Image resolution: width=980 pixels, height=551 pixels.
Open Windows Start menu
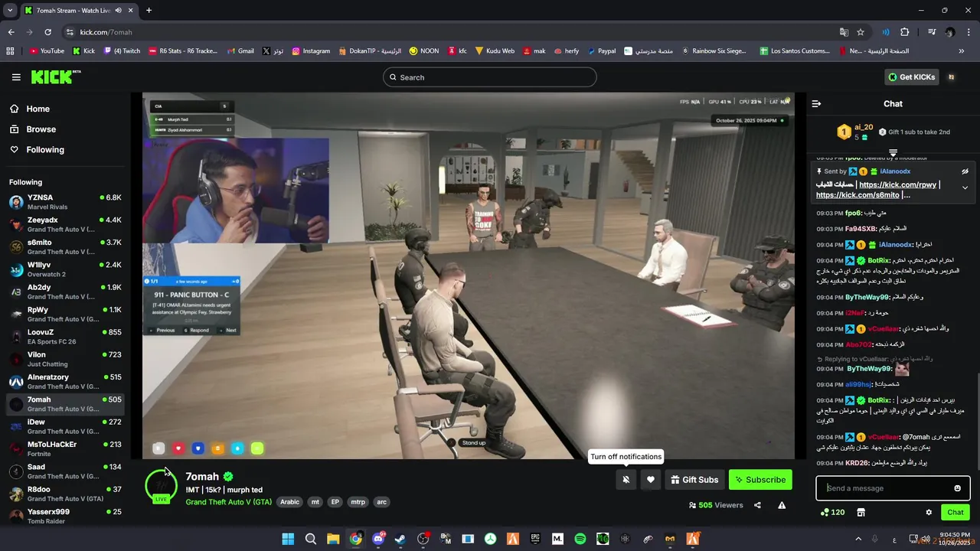[x=288, y=539]
